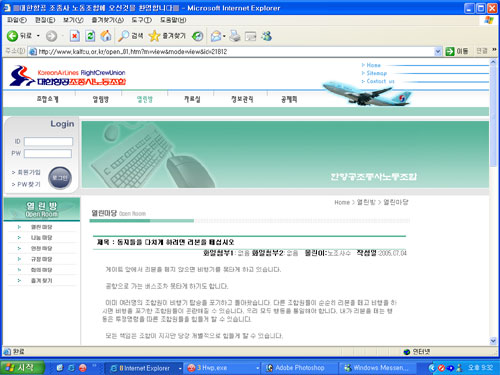The height and width of the screenshot is (375, 500).
Task: Open the Back history dropdown arrow
Action: coord(38,36)
